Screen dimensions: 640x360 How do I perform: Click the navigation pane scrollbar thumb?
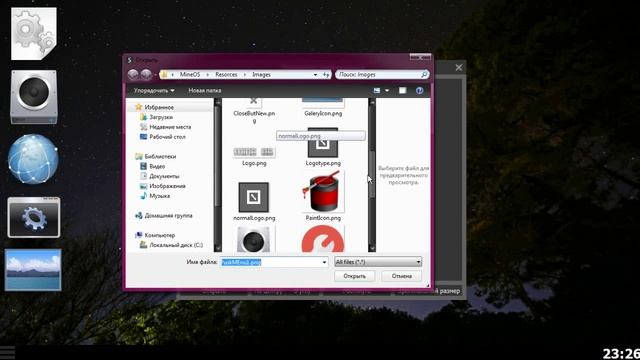coord(218,155)
